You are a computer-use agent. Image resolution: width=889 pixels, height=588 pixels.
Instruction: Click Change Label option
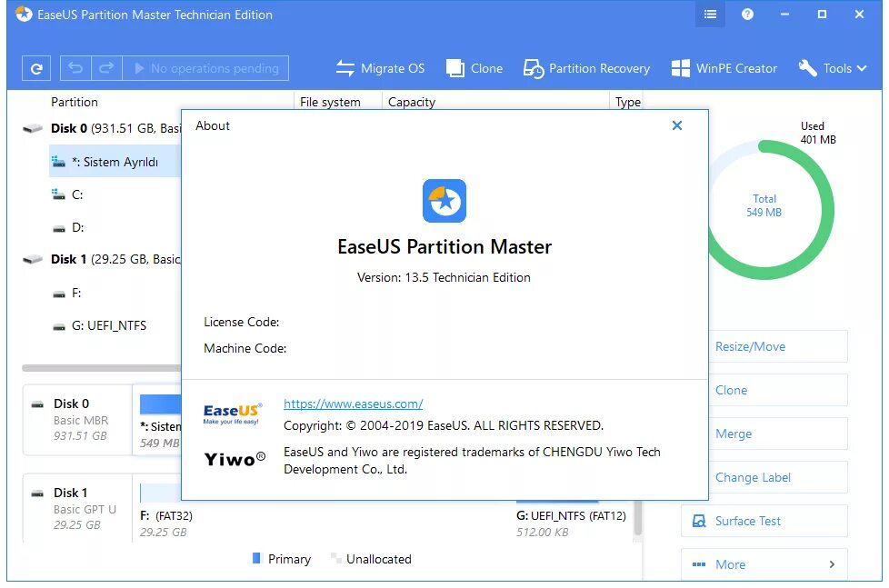click(778, 477)
